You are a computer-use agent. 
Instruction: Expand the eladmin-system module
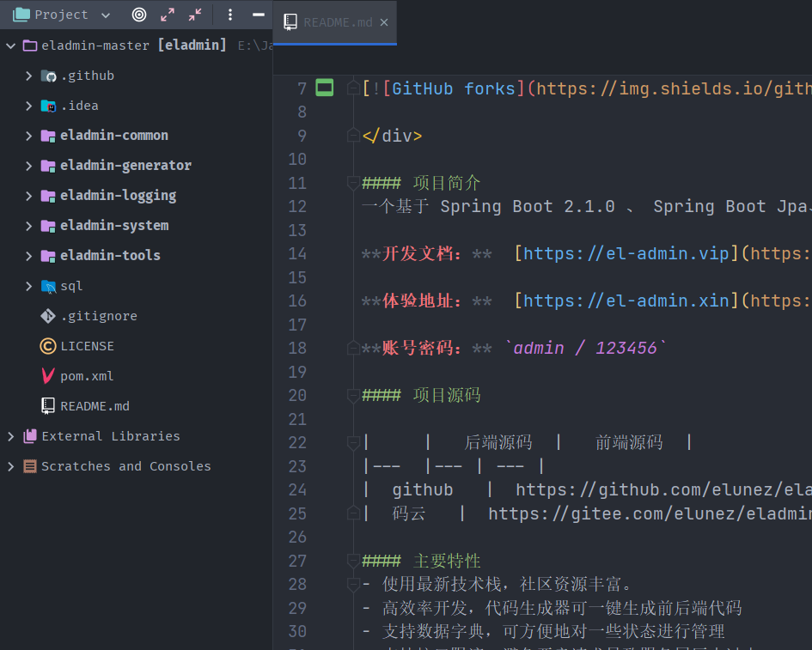click(x=29, y=226)
